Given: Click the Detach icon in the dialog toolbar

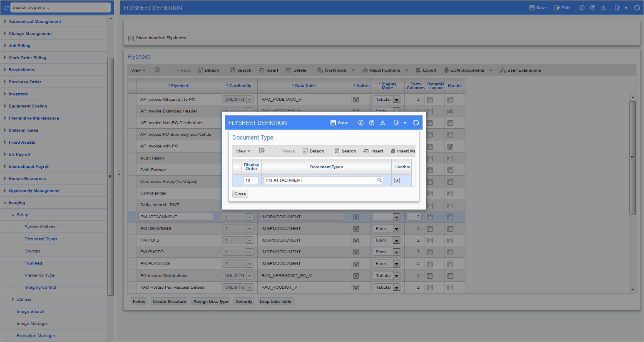Looking at the screenshot, I should [313, 151].
